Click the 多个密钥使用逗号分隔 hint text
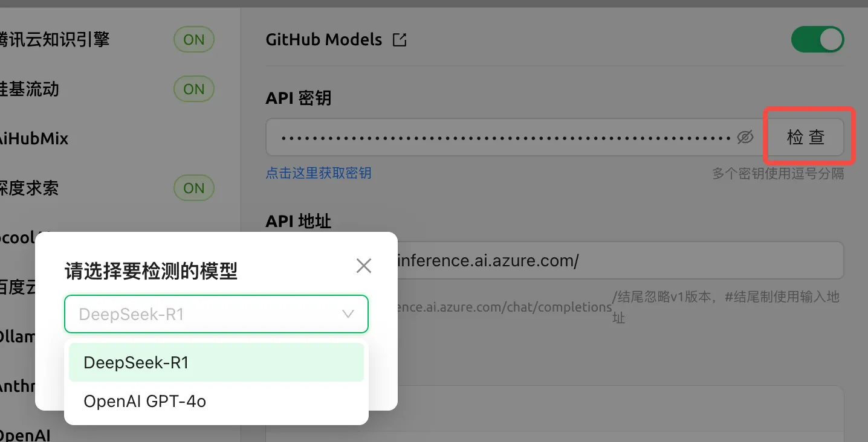This screenshot has height=442, width=868. (x=778, y=174)
